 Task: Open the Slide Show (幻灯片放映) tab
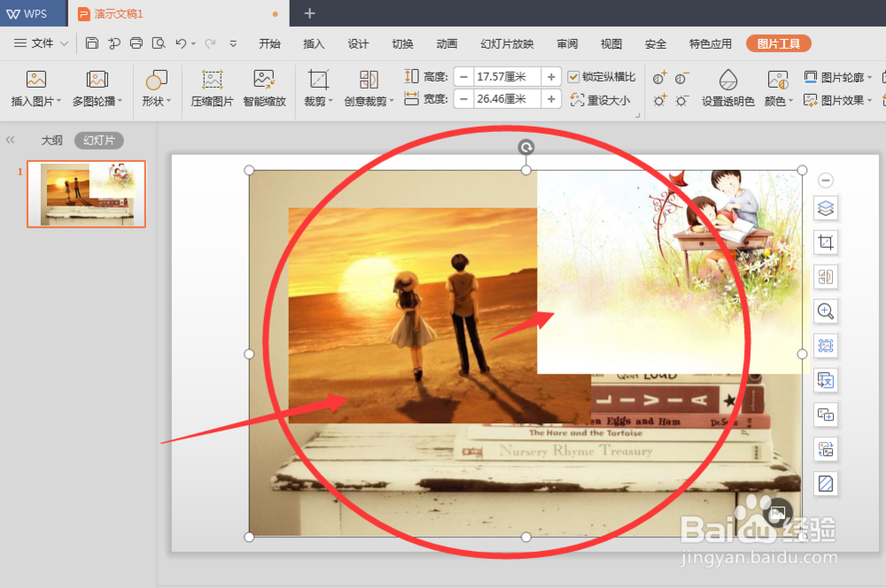507,43
